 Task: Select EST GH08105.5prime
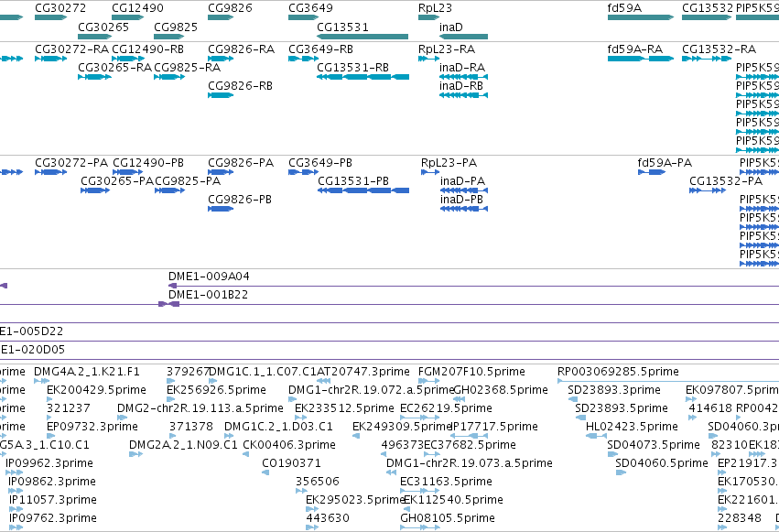click(419, 527)
